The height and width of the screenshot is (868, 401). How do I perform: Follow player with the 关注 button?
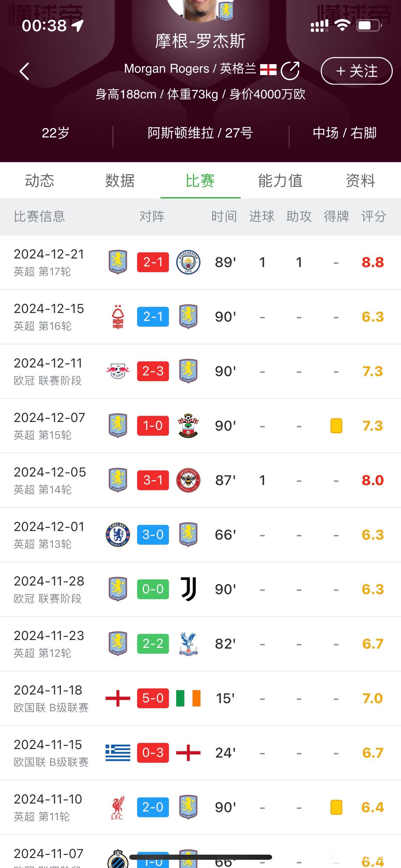[x=356, y=71]
